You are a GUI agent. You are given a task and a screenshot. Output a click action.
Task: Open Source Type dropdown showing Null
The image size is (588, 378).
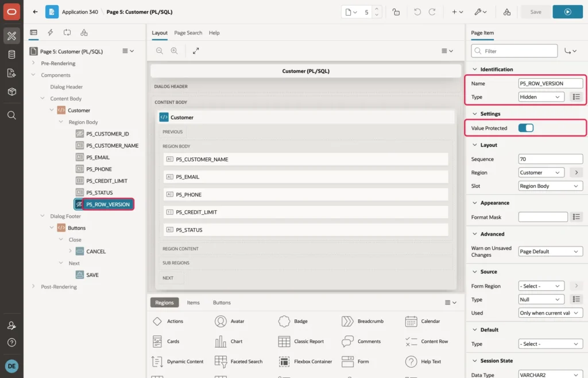[541, 299]
